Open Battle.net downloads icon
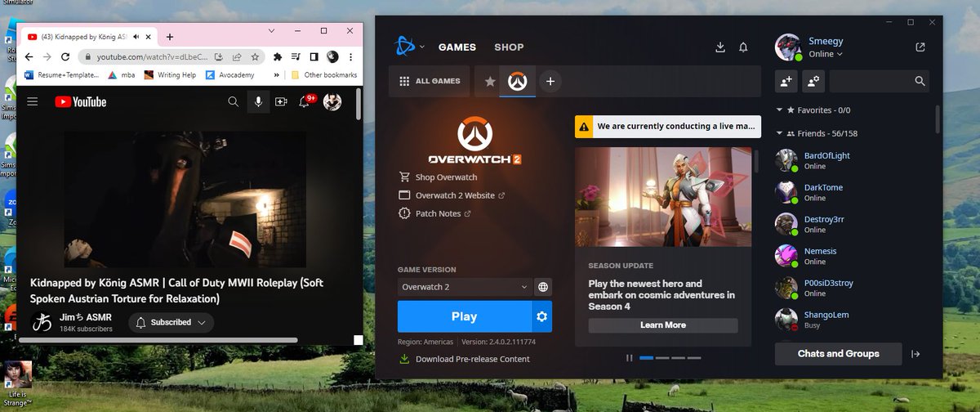This screenshot has width=980, height=412. click(x=720, y=47)
